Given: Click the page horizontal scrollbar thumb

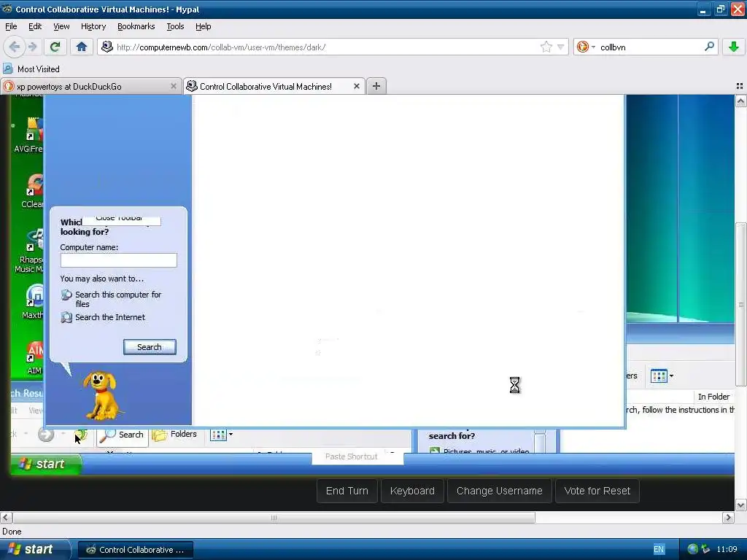Looking at the screenshot, I should tap(274, 518).
